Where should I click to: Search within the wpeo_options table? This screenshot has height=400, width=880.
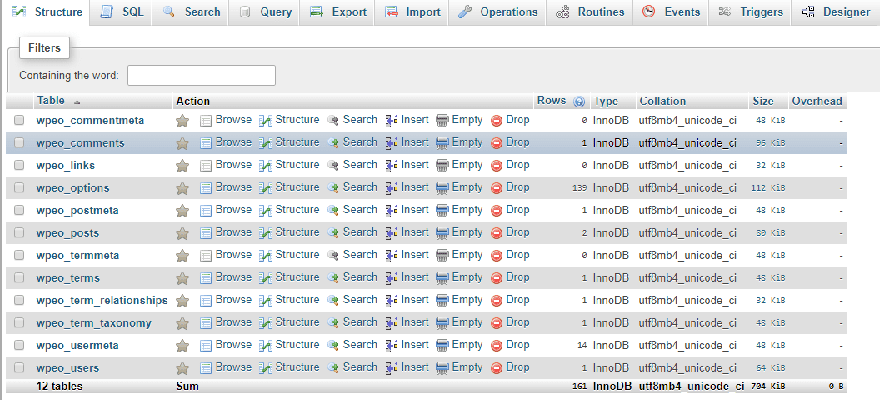click(352, 187)
